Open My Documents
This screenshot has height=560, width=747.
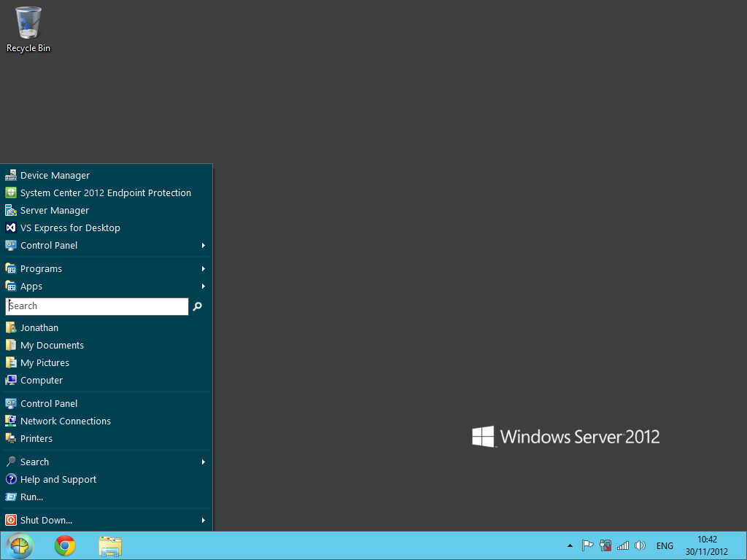click(107, 345)
